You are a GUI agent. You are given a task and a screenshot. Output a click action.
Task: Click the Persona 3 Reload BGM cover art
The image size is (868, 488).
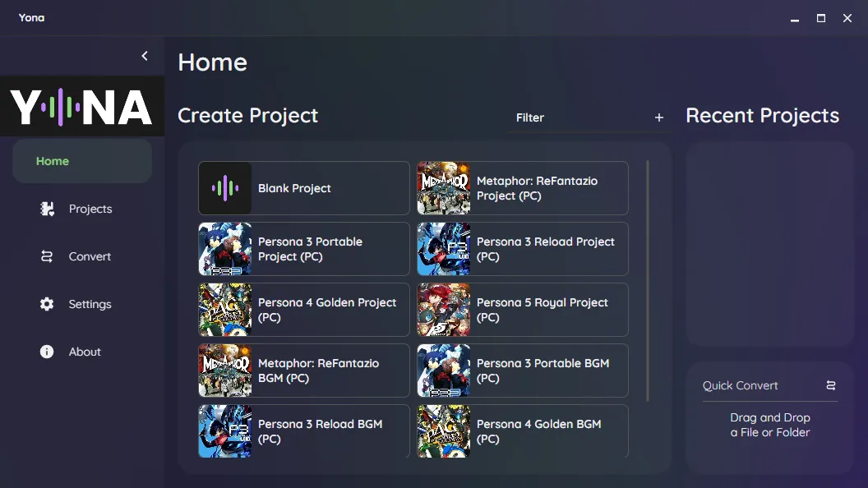(x=224, y=431)
